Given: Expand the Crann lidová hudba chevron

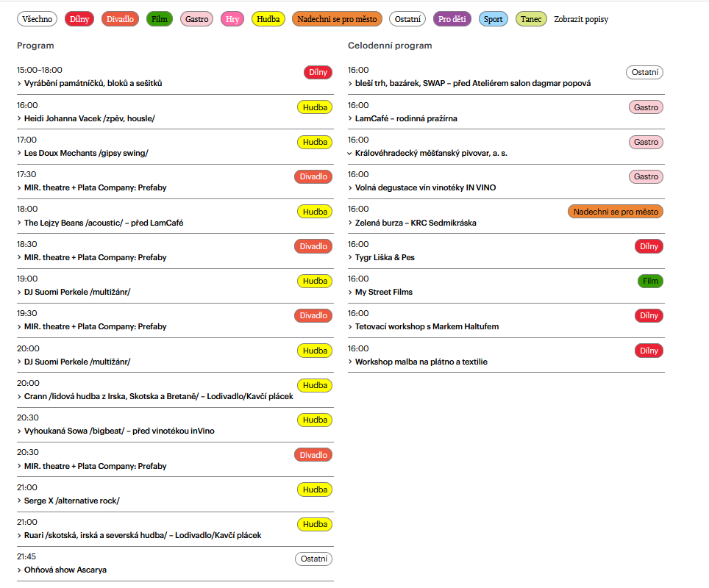Looking at the screenshot, I should click(19, 397).
